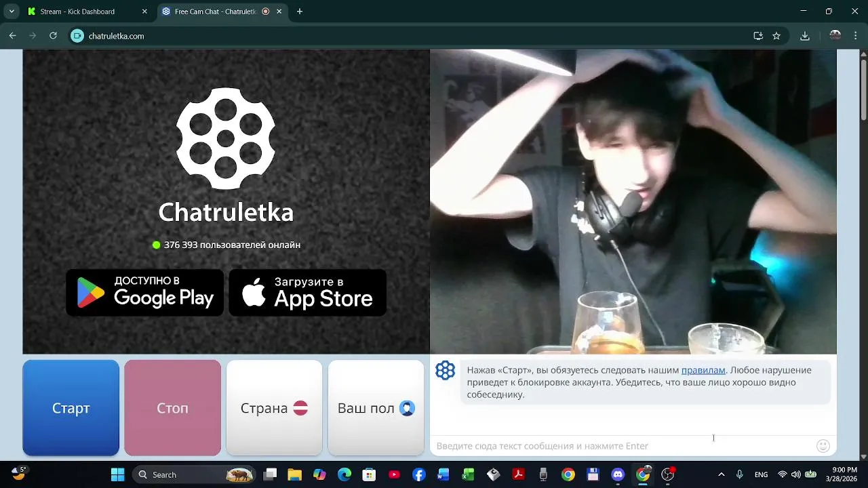The width and height of the screenshot is (868, 488).
Task: Close the Free Cam Chat tab
Action: (279, 12)
